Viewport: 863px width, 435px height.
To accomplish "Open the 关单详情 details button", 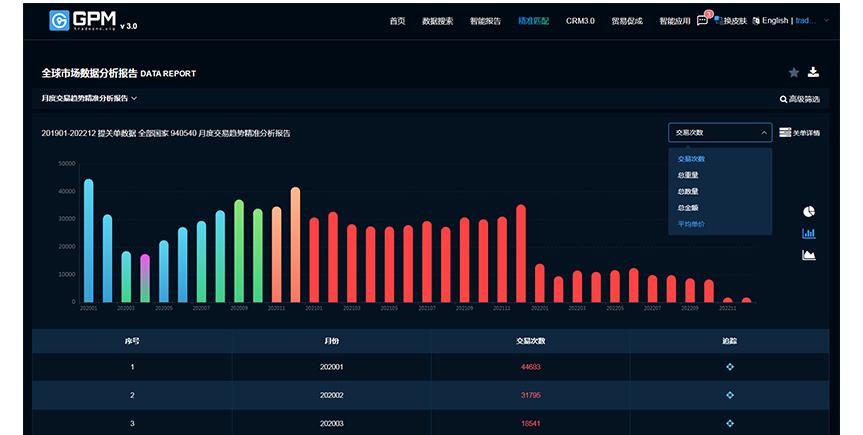I will click(x=799, y=132).
